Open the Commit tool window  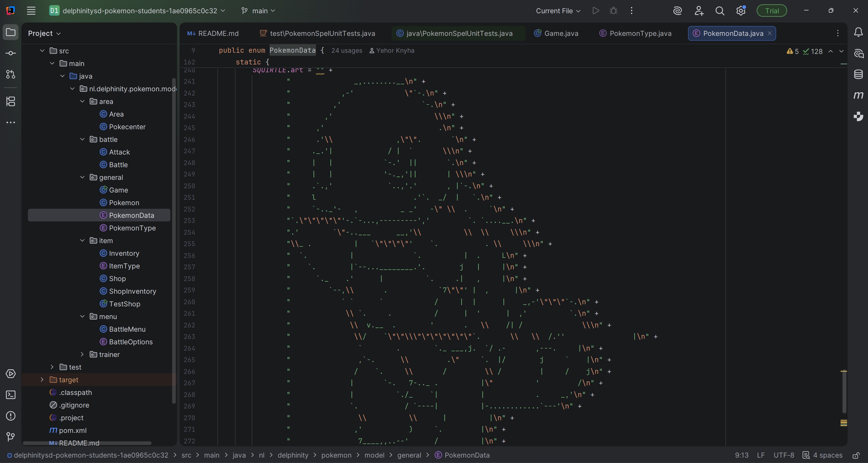tap(11, 53)
